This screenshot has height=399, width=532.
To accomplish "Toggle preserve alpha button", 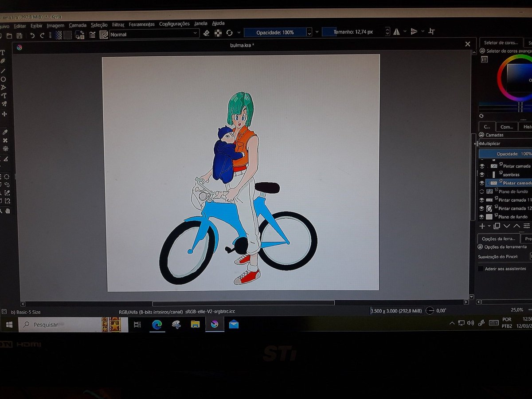I will 218,33.
